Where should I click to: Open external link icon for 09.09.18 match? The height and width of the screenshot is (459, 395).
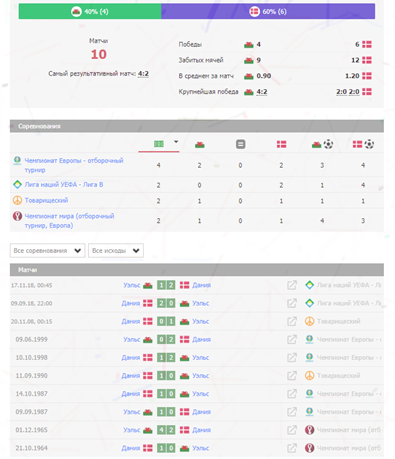point(292,303)
